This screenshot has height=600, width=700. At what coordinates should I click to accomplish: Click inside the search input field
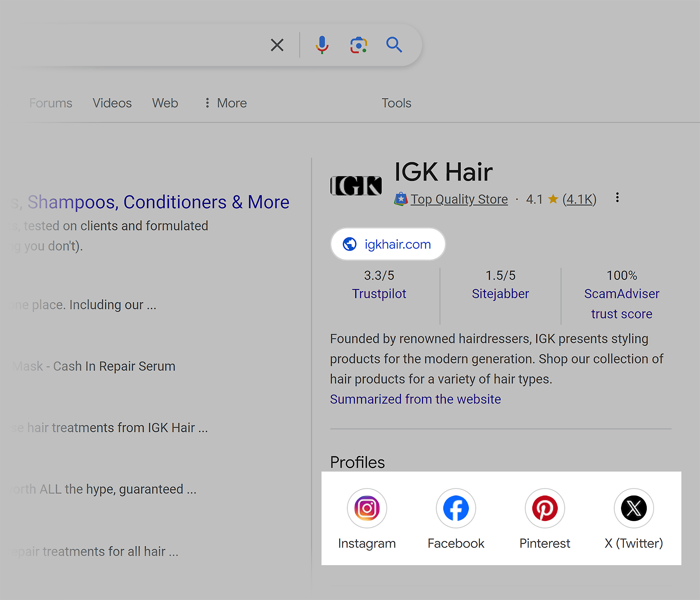135,45
